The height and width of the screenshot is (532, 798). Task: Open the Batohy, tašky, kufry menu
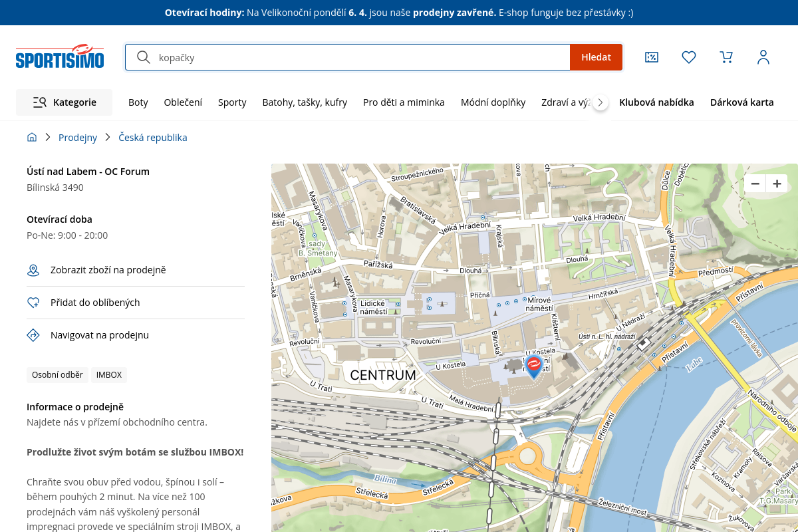point(305,102)
